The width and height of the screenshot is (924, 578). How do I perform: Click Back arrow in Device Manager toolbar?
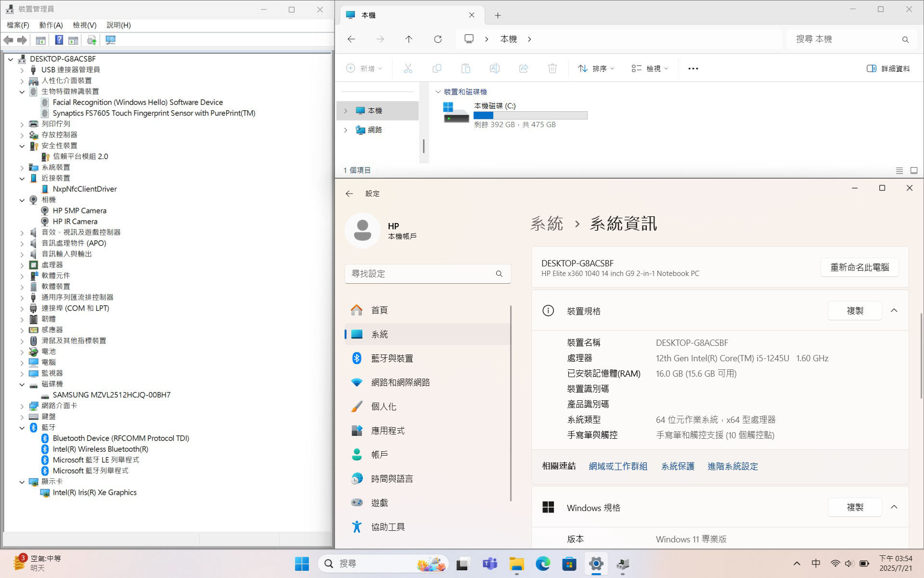pyautogui.click(x=8, y=40)
